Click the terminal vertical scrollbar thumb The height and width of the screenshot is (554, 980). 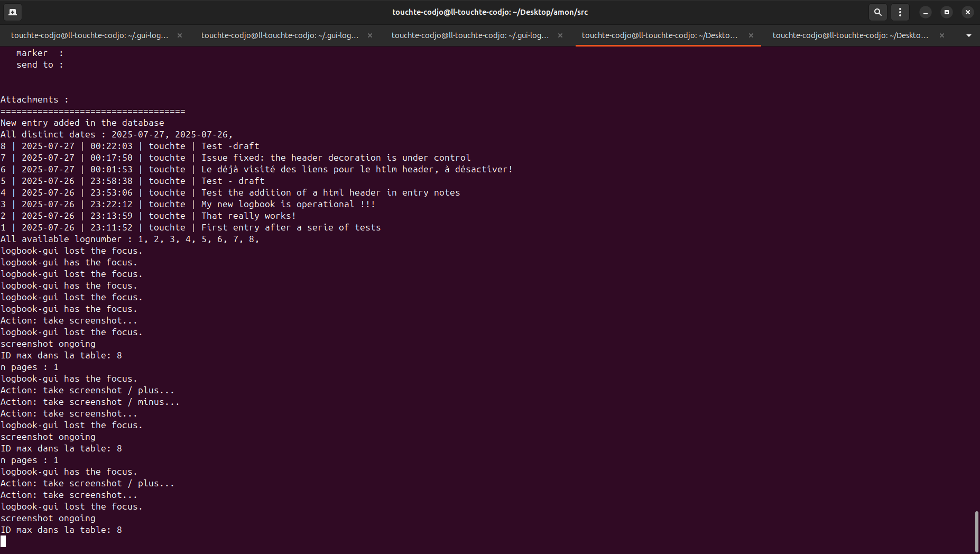coord(976,531)
